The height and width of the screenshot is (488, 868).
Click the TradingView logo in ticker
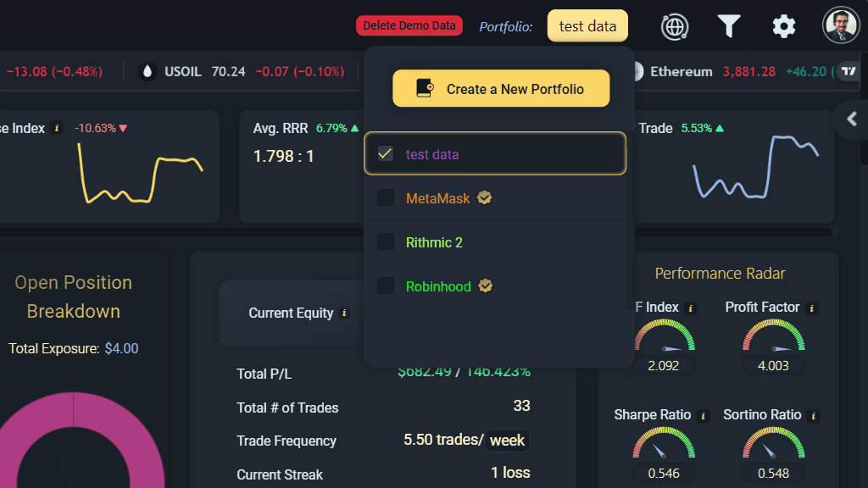pos(848,72)
